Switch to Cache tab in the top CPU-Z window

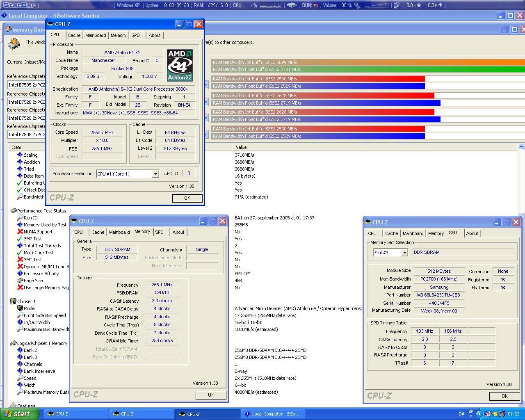[74, 35]
